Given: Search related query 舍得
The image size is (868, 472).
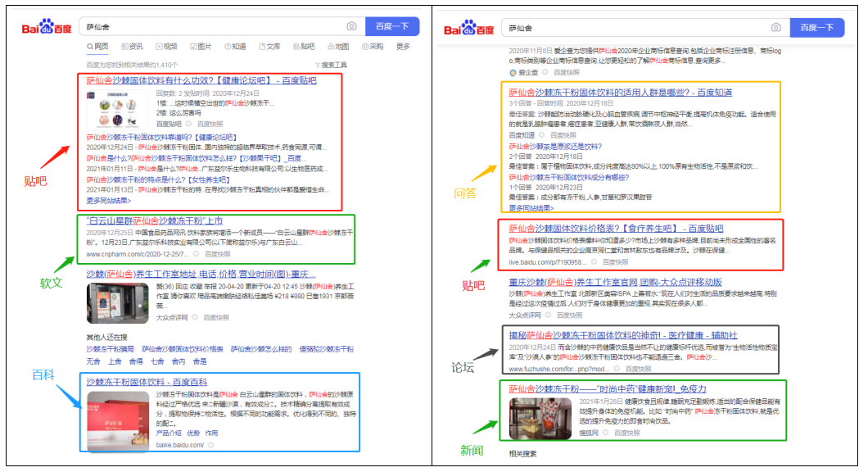Looking at the screenshot, I should click(x=136, y=361).
